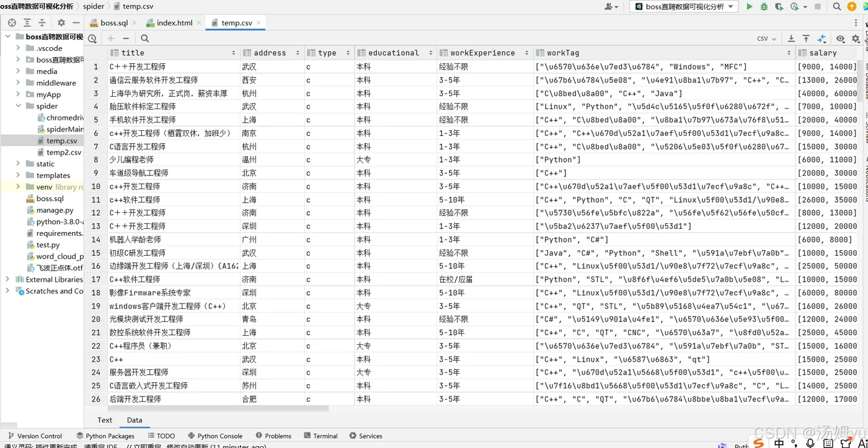This screenshot has width=868, height=448.
Task: Expand the .vscode folder
Action: 18,48
